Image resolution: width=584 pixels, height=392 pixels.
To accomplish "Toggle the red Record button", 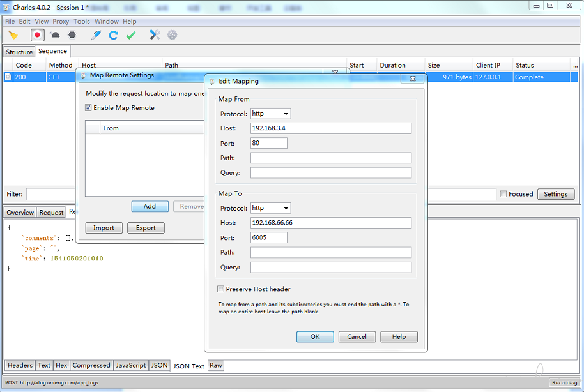I will pos(37,35).
